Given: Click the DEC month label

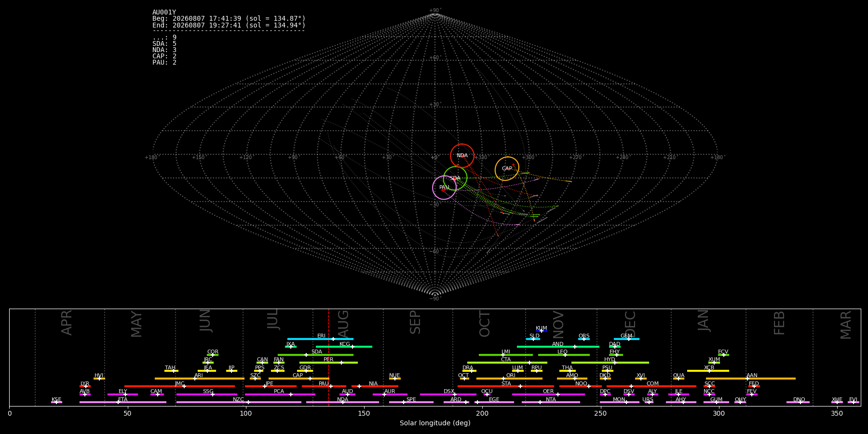Looking at the screenshot, I should tap(630, 324).
